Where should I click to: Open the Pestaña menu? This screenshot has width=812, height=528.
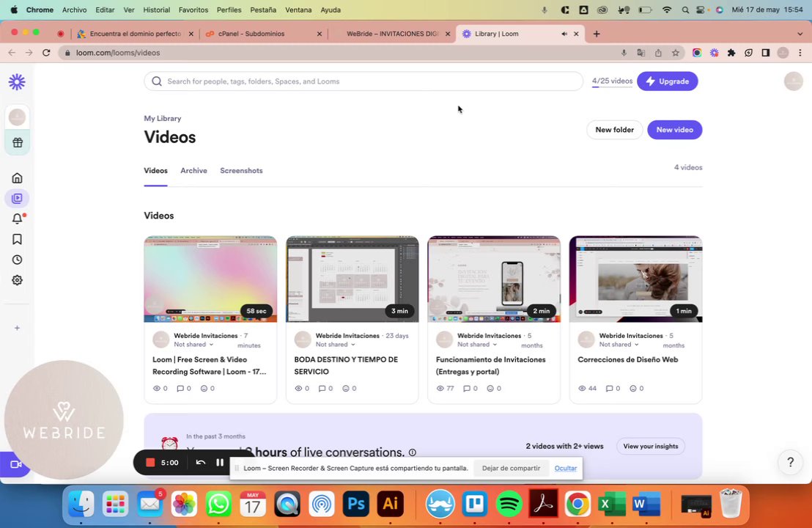coord(263,10)
